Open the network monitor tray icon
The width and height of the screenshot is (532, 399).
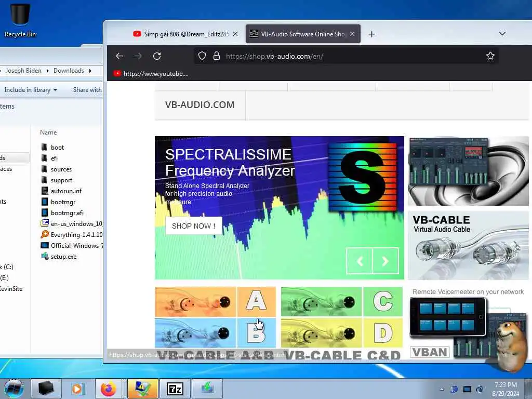(x=467, y=389)
